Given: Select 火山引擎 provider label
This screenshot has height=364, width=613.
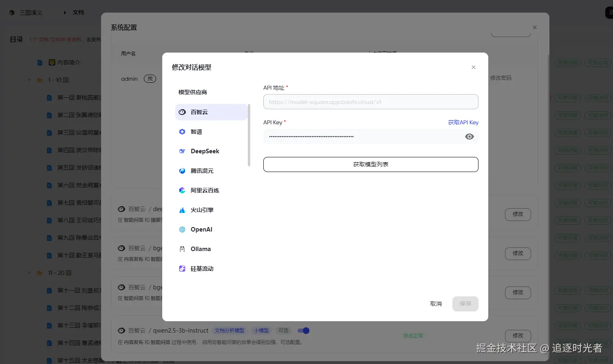Looking at the screenshot, I should point(202,210).
